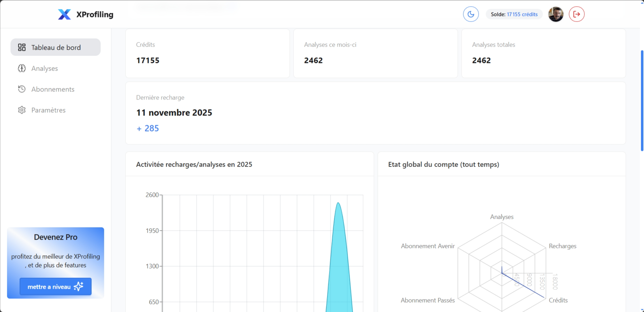Click the + 285 recharge amount
This screenshot has height=312, width=644.
tap(148, 128)
